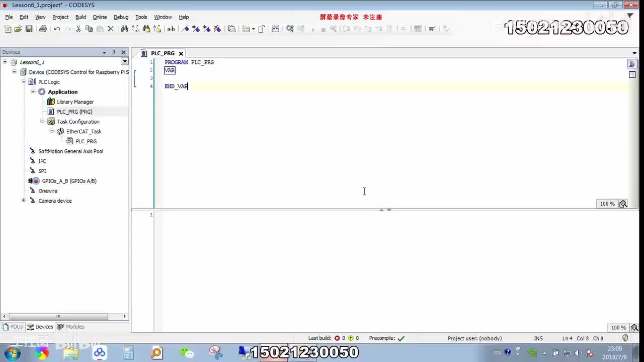The width and height of the screenshot is (644, 362).
Task: Delete the selection with the X icon
Action: tap(111, 29)
